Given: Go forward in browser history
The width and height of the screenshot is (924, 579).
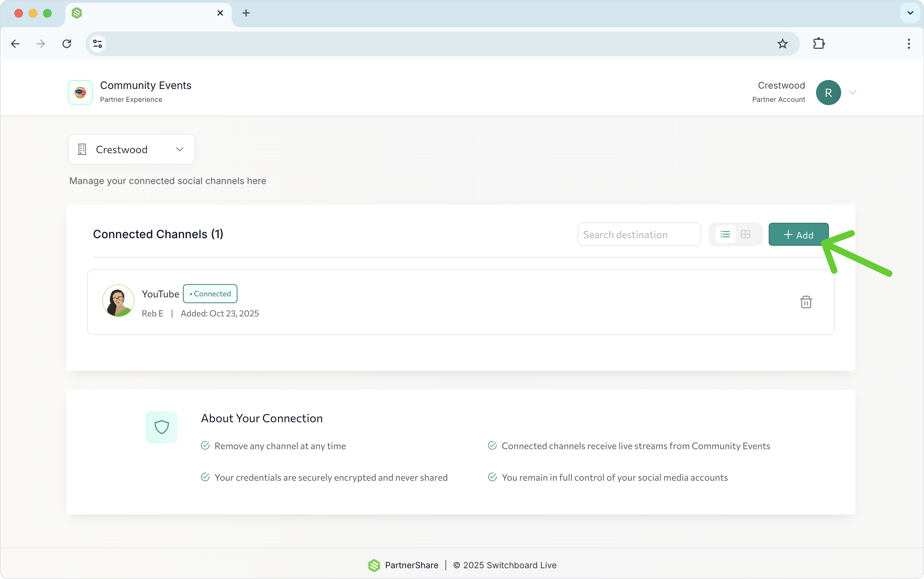Looking at the screenshot, I should point(41,44).
